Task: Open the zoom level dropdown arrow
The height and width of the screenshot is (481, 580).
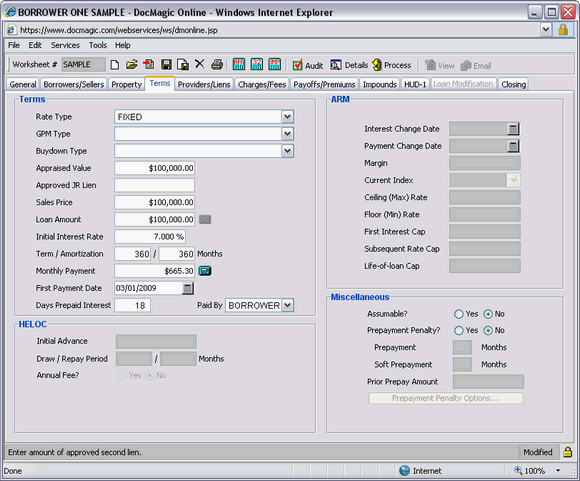Action: coord(558,471)
